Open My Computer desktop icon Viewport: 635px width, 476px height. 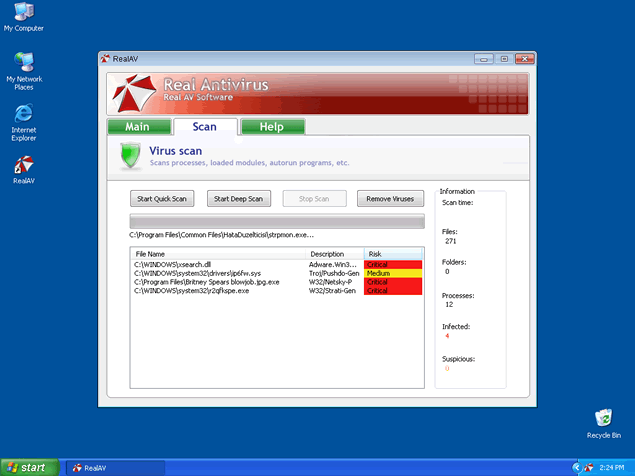23,14
